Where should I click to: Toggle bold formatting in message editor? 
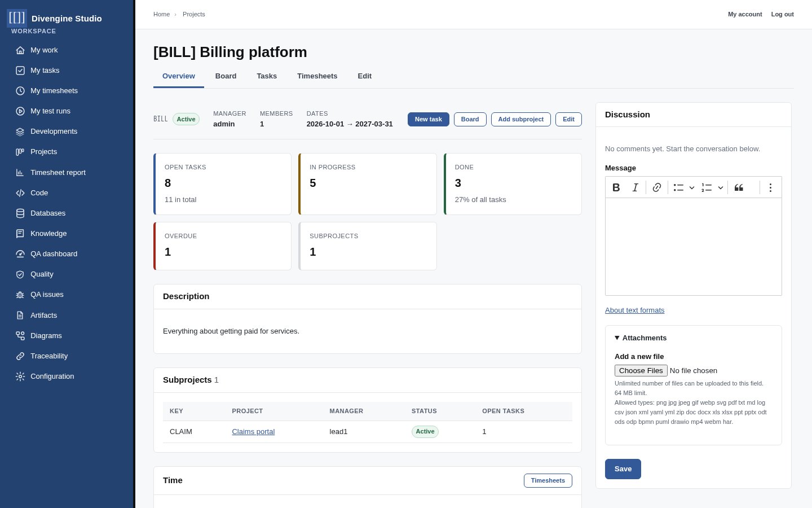[616, 187]
